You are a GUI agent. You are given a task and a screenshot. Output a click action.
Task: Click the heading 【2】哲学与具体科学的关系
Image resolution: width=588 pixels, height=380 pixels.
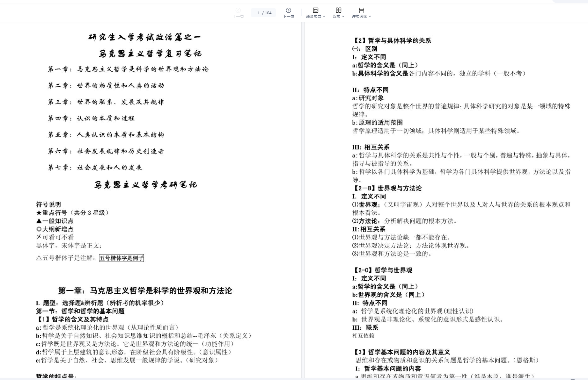click(x=392, y=40)
